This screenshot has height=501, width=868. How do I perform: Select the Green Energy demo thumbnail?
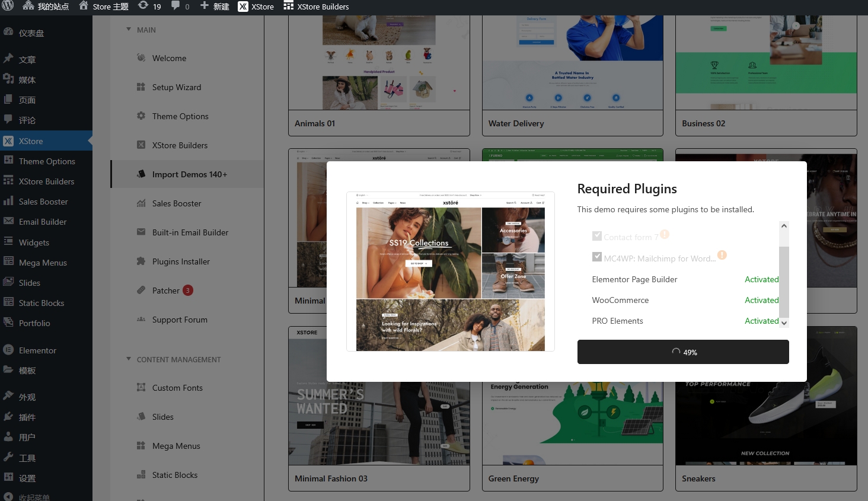pyautogui.click(x=573, y=423)
